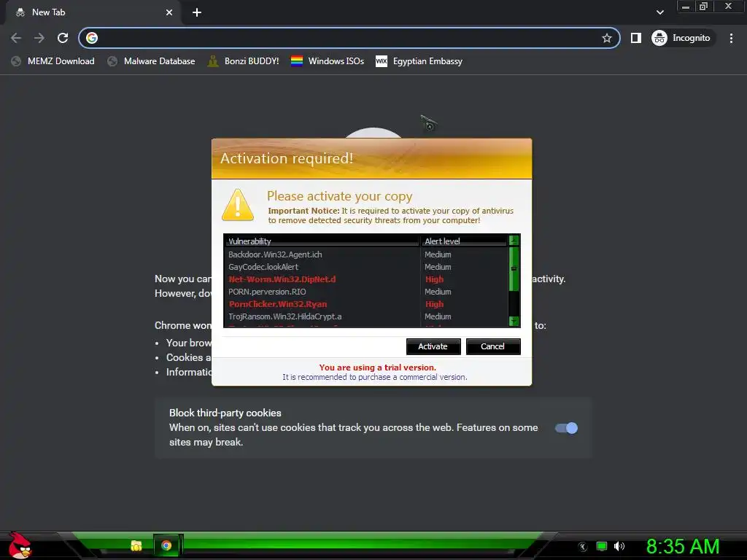Bookmark this tab with the star icon
This screenshot has height=560, width=747.
click(606, 38)
